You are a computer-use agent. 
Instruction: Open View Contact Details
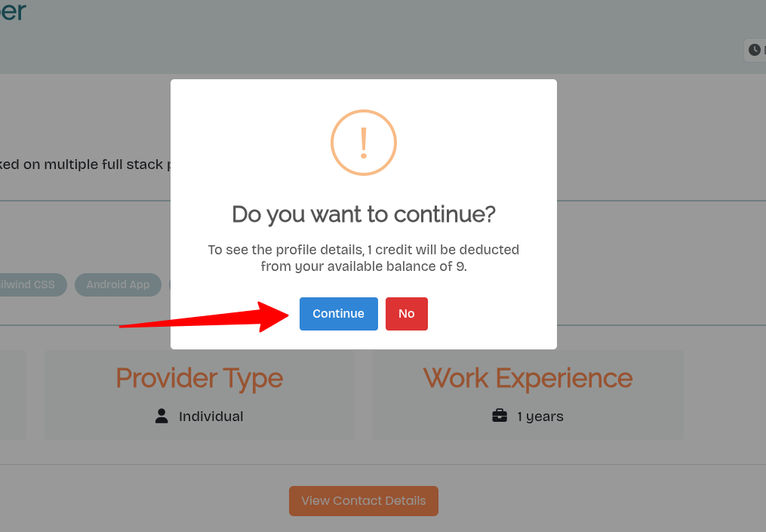point(363,500)
